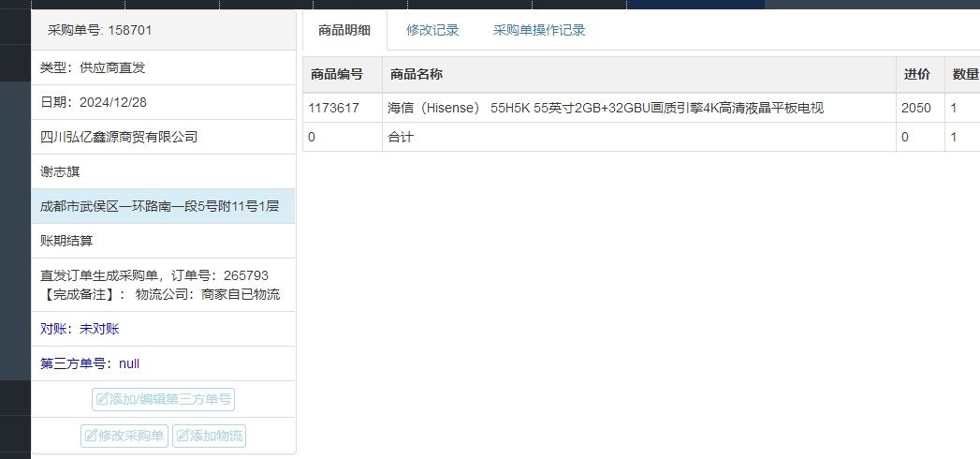Click the 添加物流 button
The width and height of the screenshot is (980, 459).
[x=210, y=436]
